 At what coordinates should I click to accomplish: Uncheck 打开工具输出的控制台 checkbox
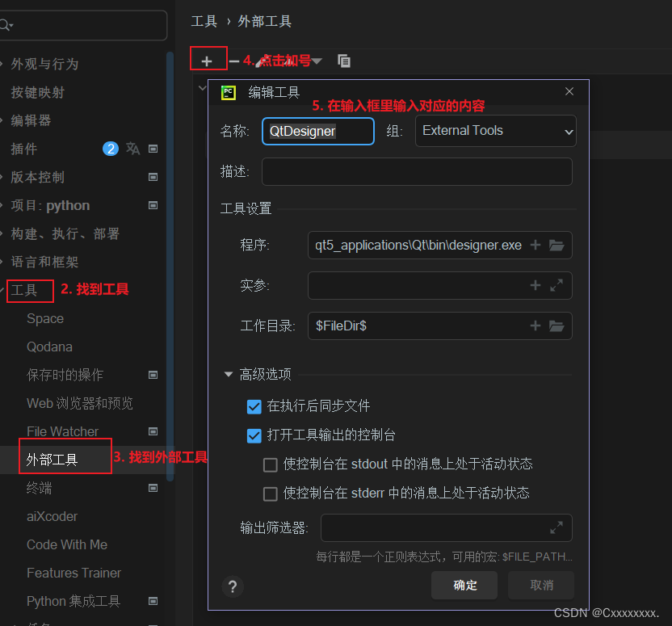point(254,435)
